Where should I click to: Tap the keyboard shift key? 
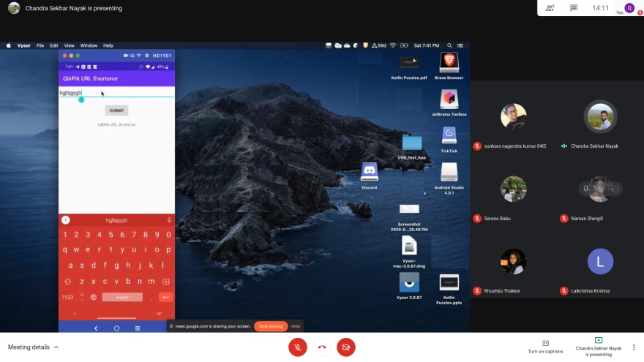point(68,282)
